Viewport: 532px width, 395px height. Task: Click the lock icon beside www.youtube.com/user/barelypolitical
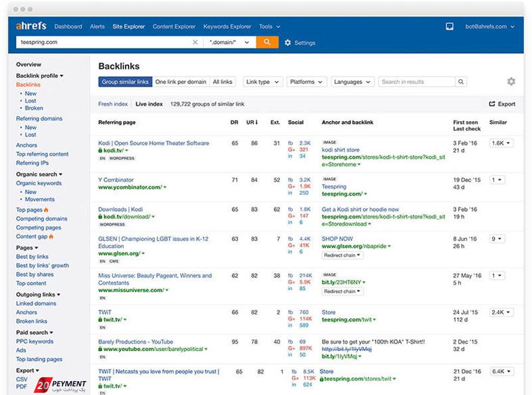tap(100, 349)
